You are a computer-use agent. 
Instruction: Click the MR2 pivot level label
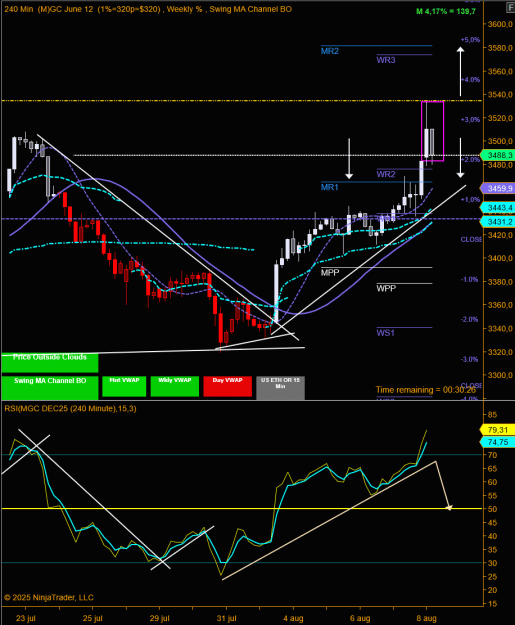pos(330,51)
